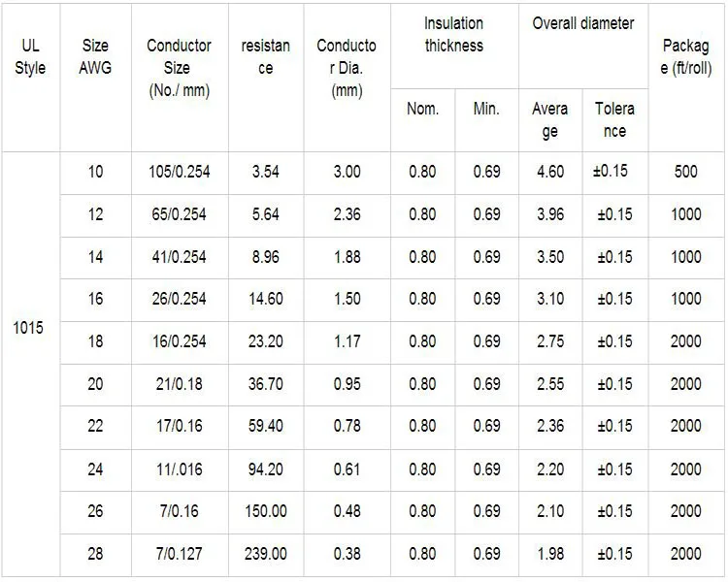Click the Conductor Size (No./mm) header
The height and width of the screenshot is (582, 728).
[x=179, y=68]
